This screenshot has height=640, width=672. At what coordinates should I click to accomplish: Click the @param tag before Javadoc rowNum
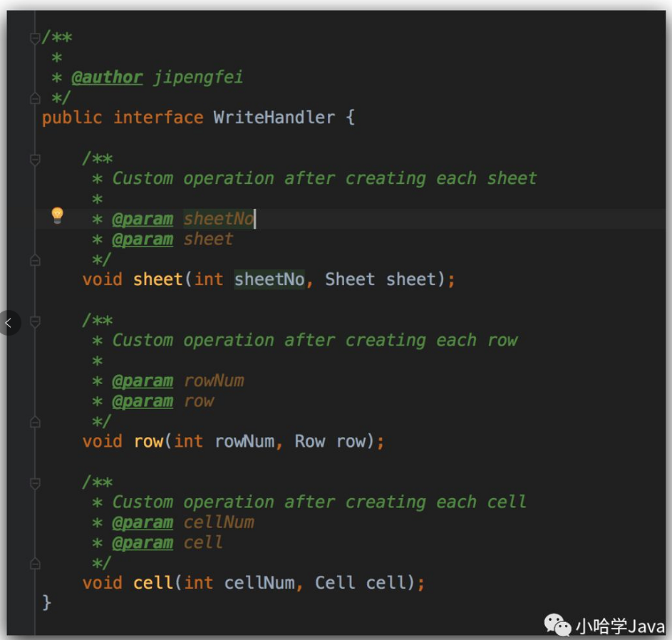click(143, 381)
